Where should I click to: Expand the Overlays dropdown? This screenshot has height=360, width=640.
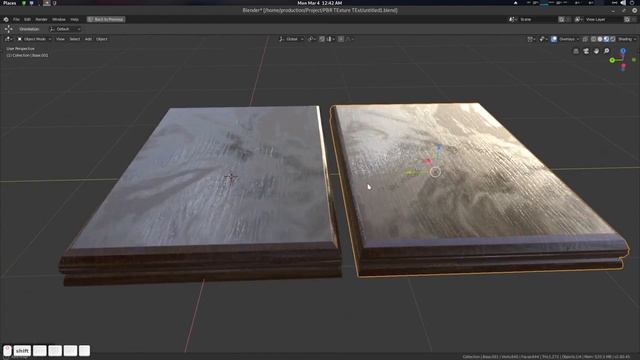pos(569,39)
